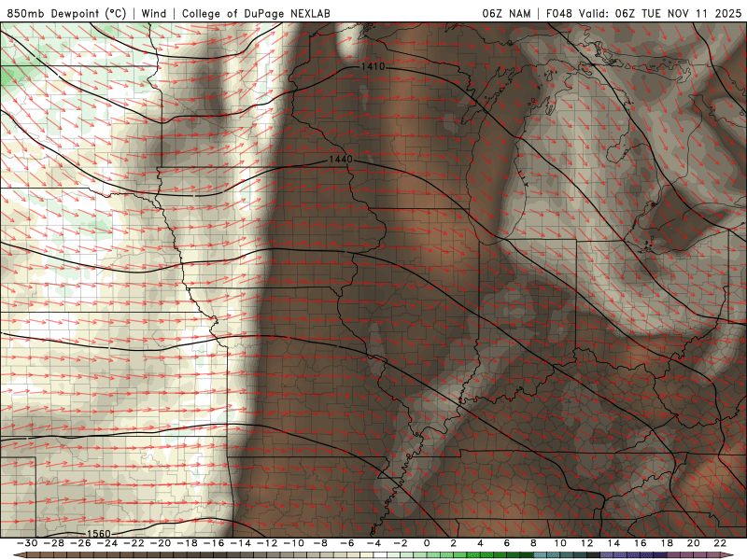Click the 2 value on the color scale
The width and height of the screenshot is (747, 560).
point(454,543)
